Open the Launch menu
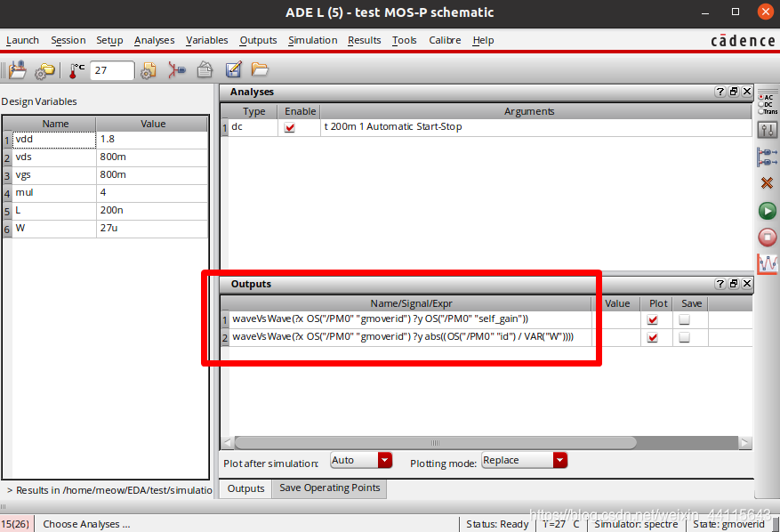This screenshot has height=532, width=780. (22, 40)
